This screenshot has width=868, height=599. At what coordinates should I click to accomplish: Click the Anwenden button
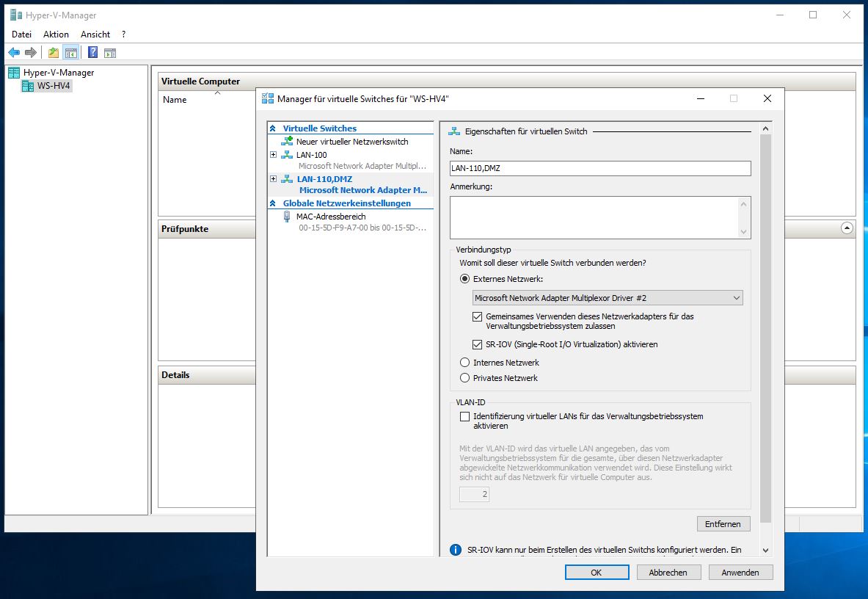click(x=740, y=573)
